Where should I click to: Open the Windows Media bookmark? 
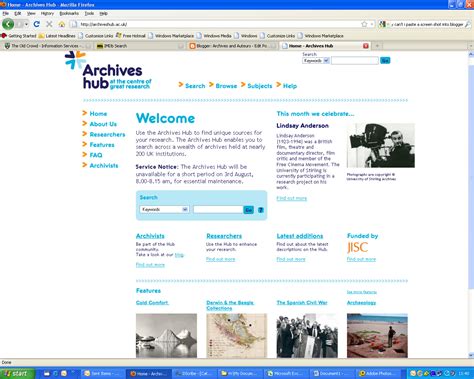pyautogui.click(x=214, y=36)
